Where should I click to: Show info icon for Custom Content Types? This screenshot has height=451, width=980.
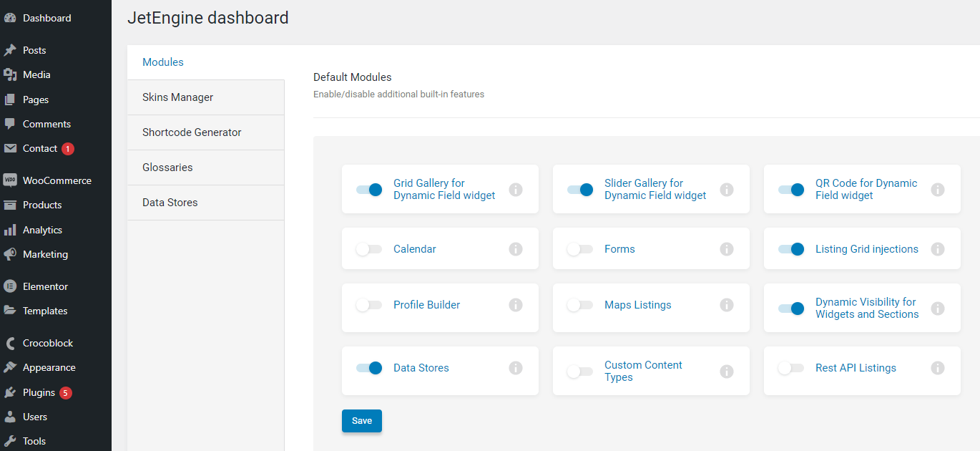coord(727,372)
